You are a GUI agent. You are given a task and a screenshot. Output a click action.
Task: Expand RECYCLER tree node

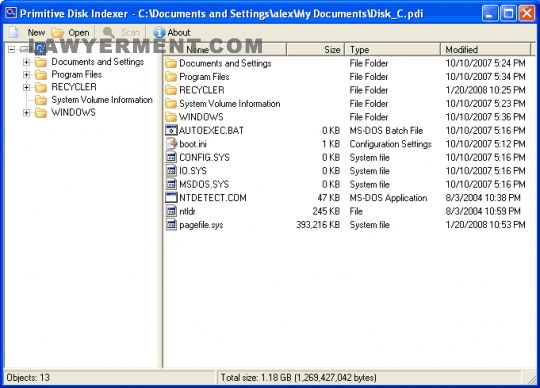27,87
